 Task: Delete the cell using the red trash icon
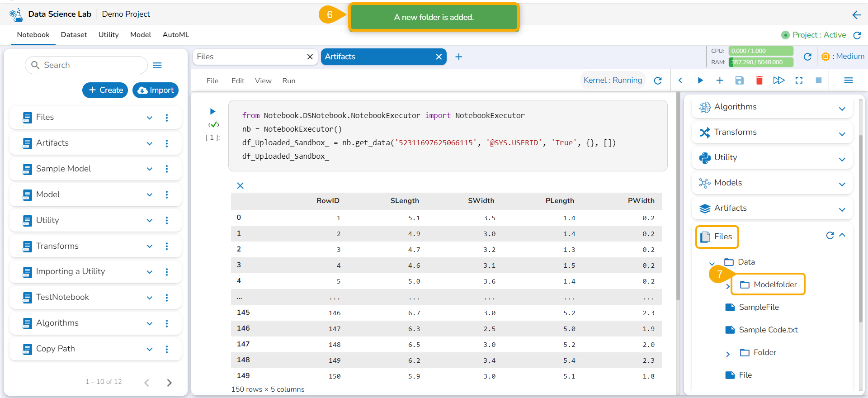pos(759,81)
